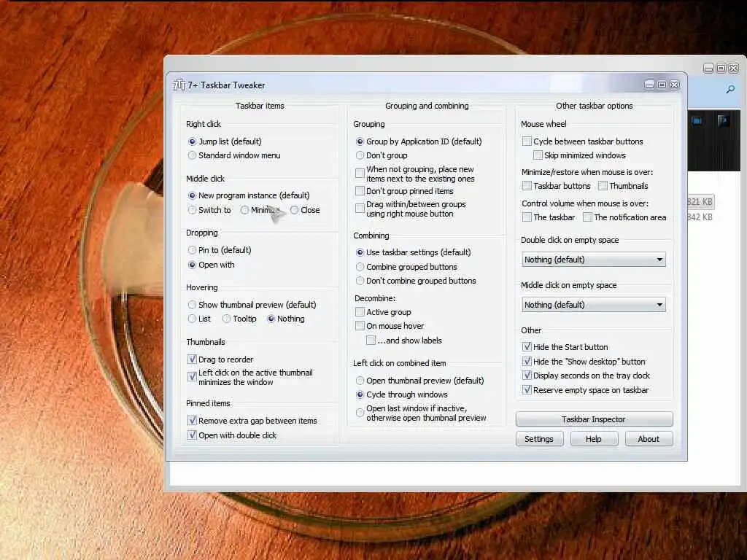Viewport: 747px width, 560px height.
Task: Click the Help button
Action: coord(594,439)
